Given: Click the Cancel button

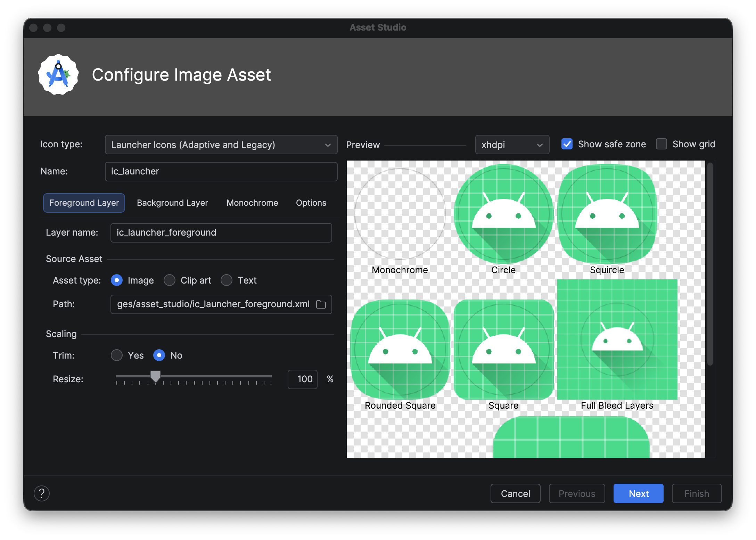Looking at the screenshot, I should 515,493.
